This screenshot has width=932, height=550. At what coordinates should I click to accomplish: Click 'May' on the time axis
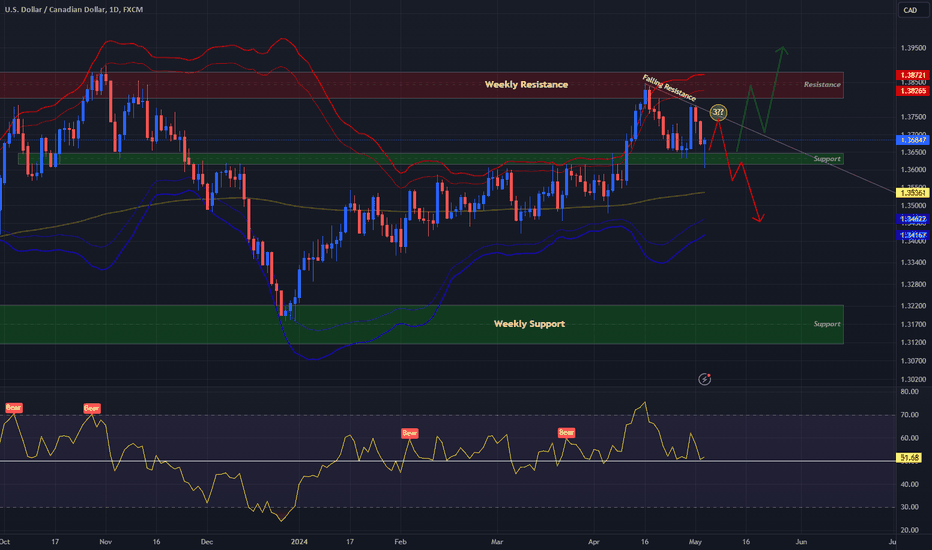tap(695, 542)
